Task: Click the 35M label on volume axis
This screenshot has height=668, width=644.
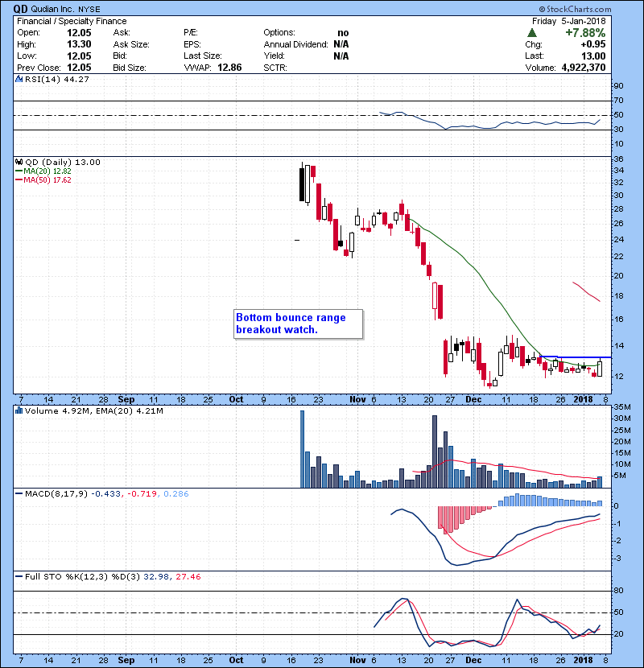Action: point(622,406)
